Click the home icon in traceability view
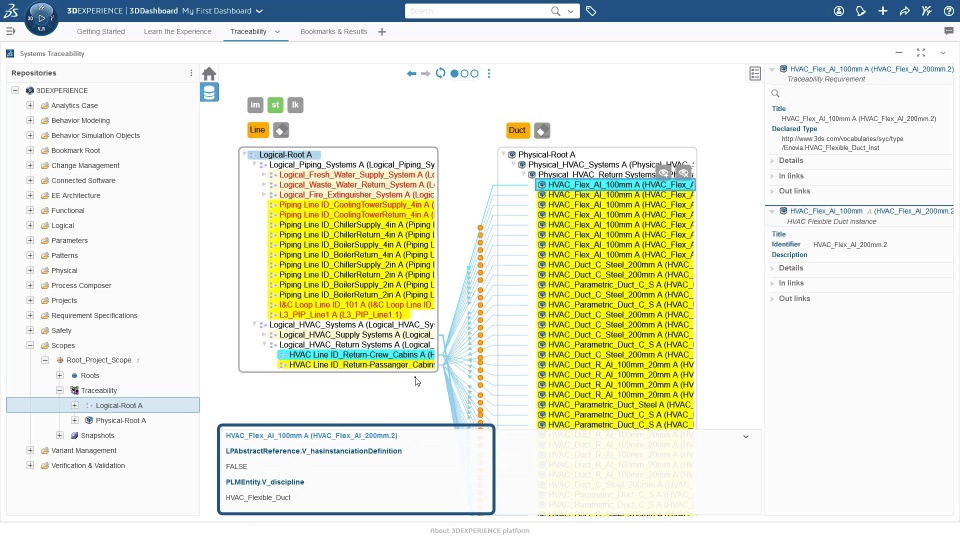This screenshot has width=960, height=540. [x=209, y=74]
